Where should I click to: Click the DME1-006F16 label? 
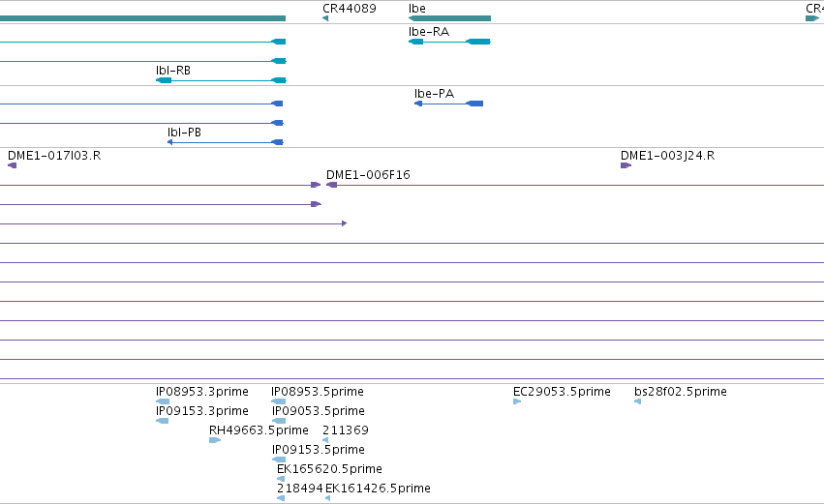[x=368, y=175]
